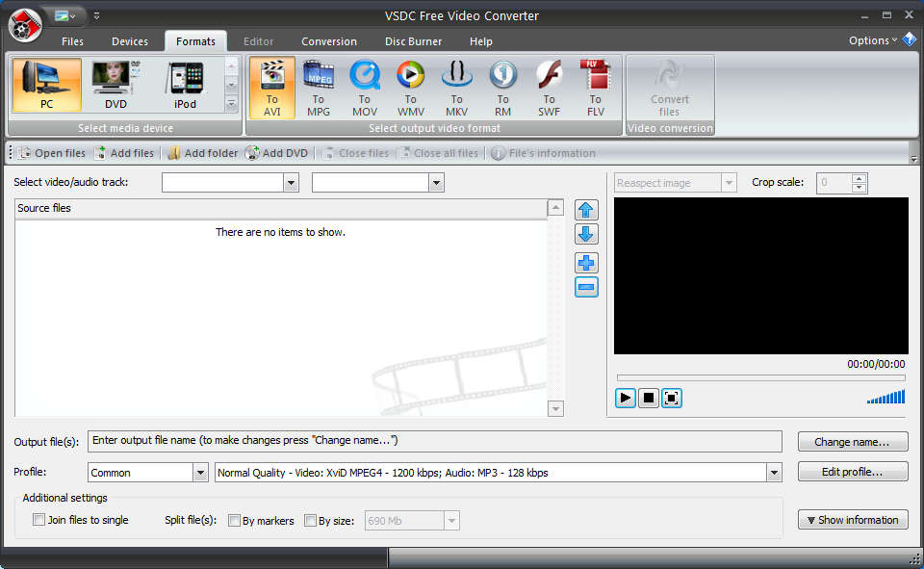This screenshot has height=569, width=924.
Task: Choose the To MPG output format
Action: 319,88
